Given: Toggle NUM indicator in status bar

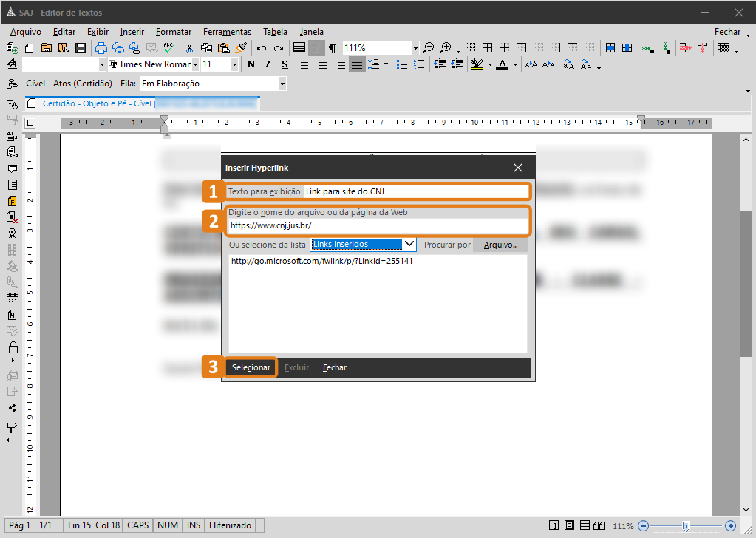Looking at the screenshot, I should click(168, 525).
